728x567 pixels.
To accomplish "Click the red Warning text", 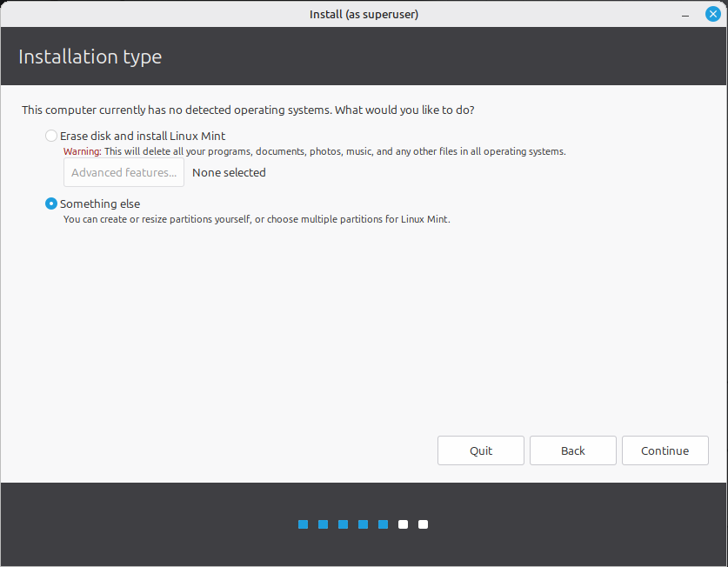I will click(x=82, y=151).
